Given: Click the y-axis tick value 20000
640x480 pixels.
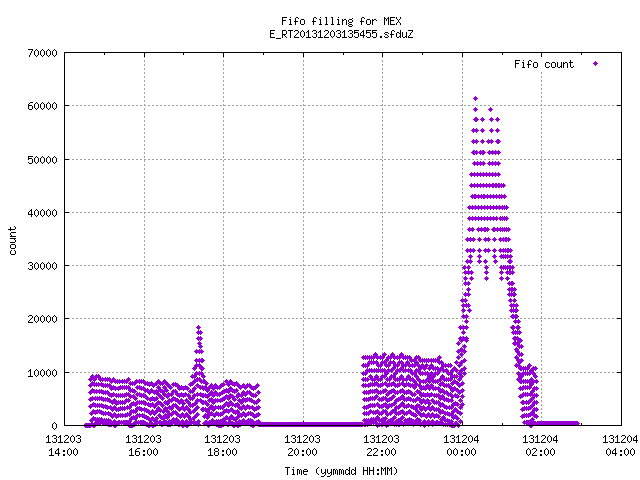Looking at the screenshot, I should coord(42,319).
